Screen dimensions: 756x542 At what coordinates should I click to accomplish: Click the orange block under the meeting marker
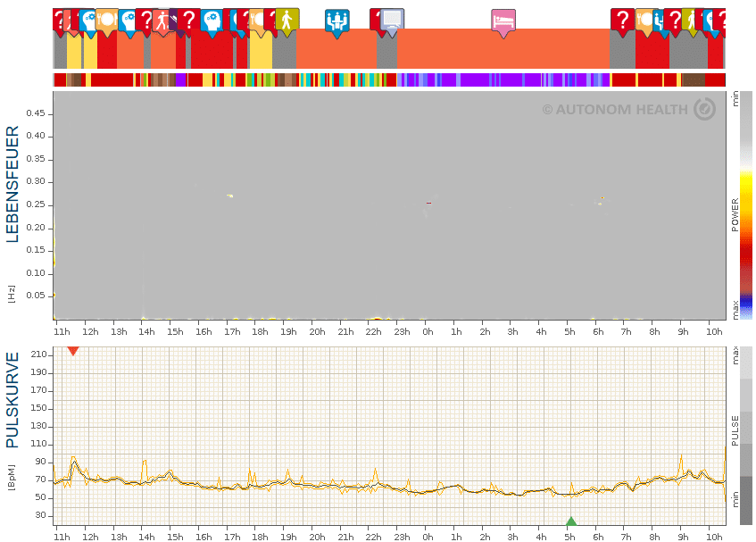pos(336,49)
